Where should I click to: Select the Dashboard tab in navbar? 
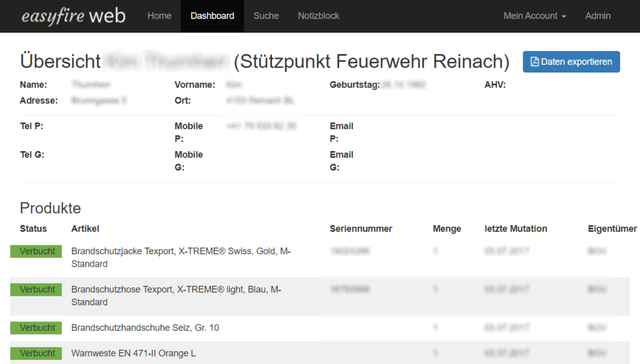coord(212,16)
